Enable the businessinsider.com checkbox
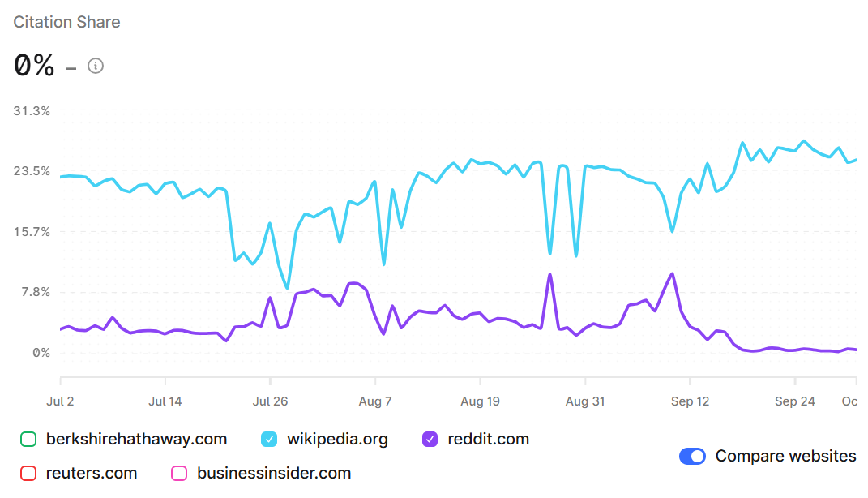The image size is (868, 498). coord(179,473)
